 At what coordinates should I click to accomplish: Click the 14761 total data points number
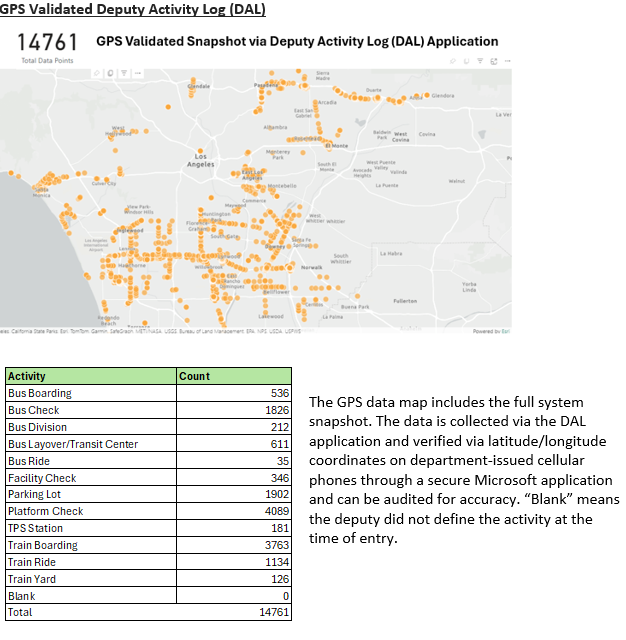[x=48, y=43]
